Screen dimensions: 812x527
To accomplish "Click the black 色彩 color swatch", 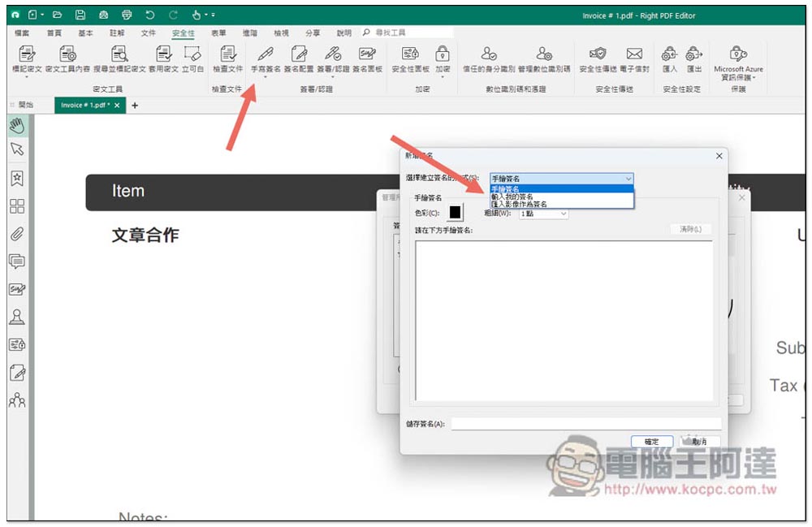I will (x=456, y=213).
